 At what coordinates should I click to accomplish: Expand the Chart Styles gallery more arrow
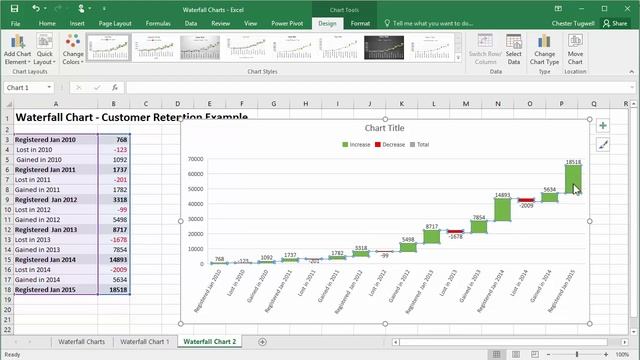coord(458,58)
